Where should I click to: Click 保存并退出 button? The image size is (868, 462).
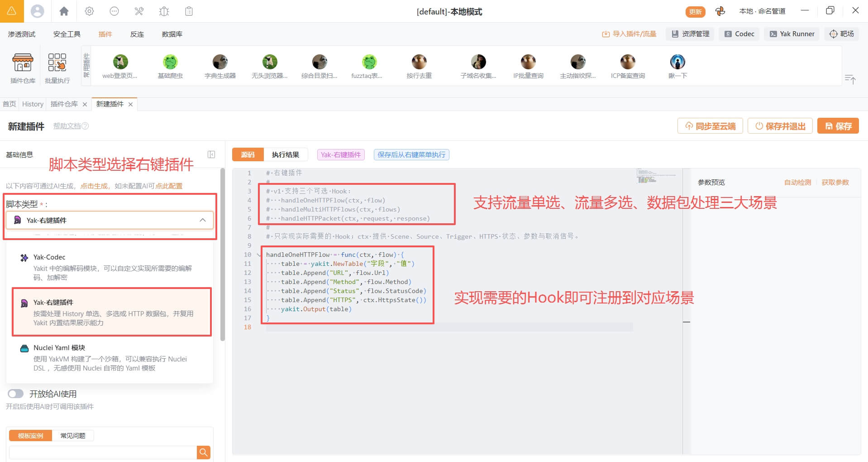780,126
